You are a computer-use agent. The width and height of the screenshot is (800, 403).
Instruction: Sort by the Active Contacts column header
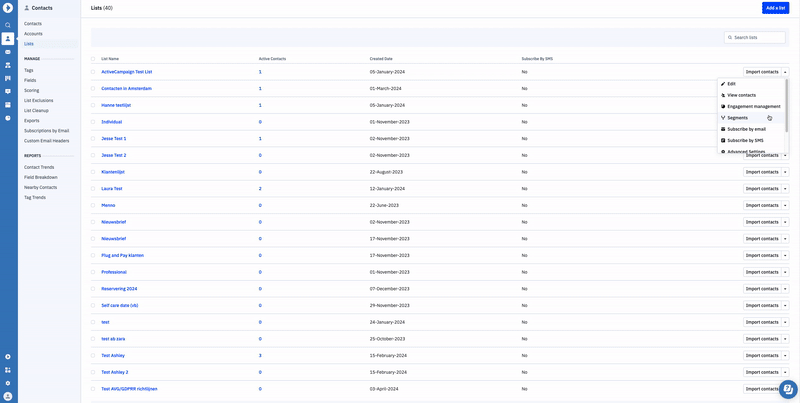pyautogui.click(x=272, y=59)
